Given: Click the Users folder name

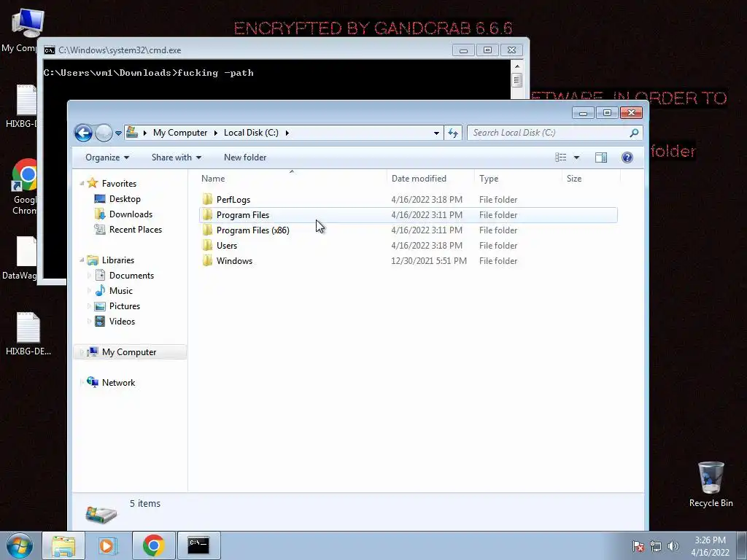Looking at the screenshot, I should [x=227, y=246].
